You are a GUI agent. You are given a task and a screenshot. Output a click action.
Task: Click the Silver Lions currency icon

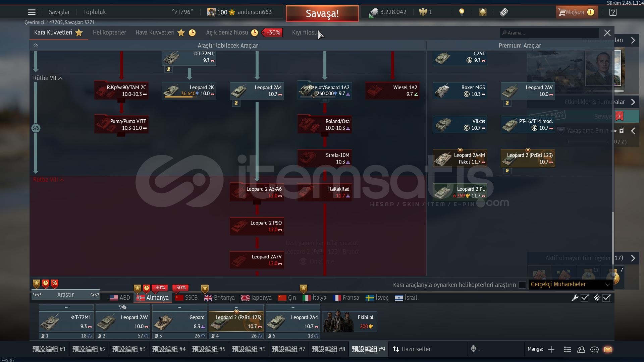373,13
